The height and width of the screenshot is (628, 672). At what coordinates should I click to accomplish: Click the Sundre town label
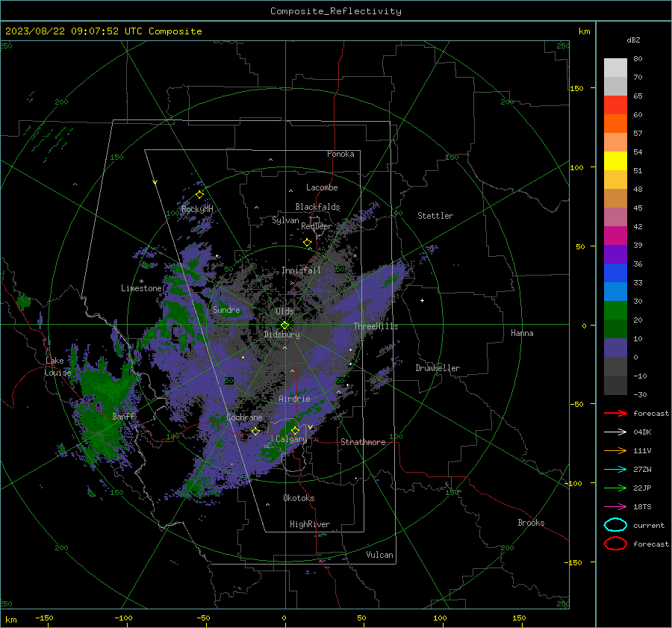click(x=227, y=309)
